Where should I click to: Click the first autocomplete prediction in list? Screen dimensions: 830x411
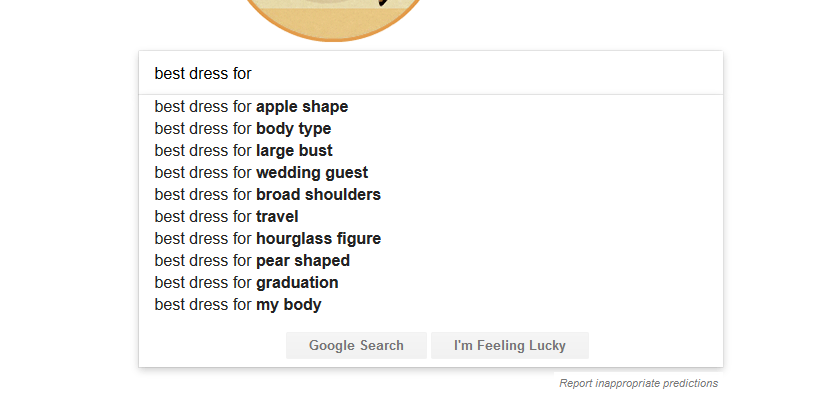point(251,107)
